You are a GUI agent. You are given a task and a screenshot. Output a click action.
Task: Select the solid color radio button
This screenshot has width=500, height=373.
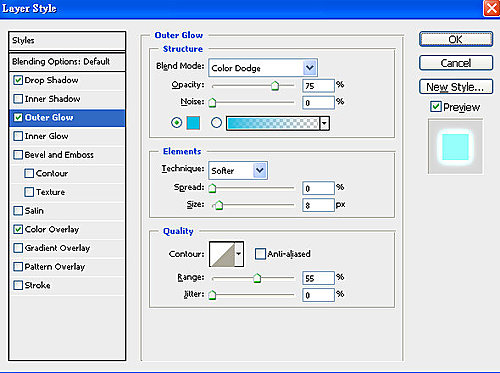click(177, 123)
